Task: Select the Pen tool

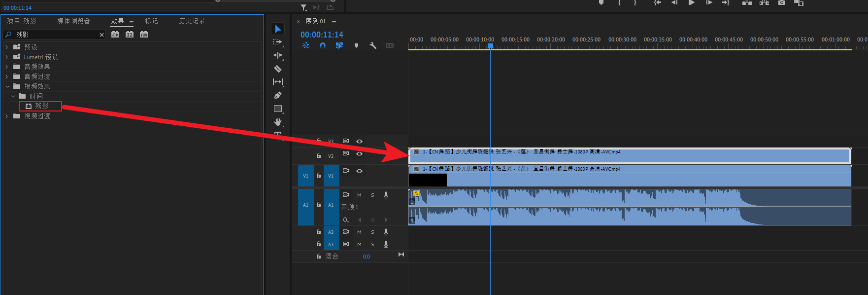Action: coord(278,95)
